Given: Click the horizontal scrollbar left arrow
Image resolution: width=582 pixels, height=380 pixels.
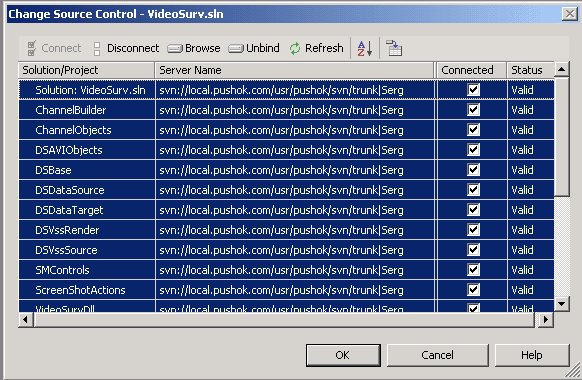Looking at the screenshot, I should [26, 320].
